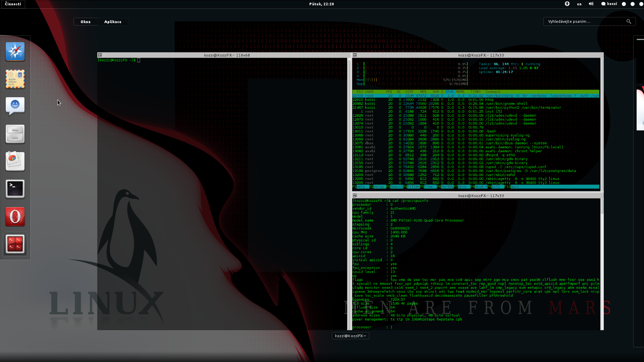The height and width of the screenshot is (362, 644).
Task: Sort htop by the MEM% column header
Action: [x=460, y=92]
